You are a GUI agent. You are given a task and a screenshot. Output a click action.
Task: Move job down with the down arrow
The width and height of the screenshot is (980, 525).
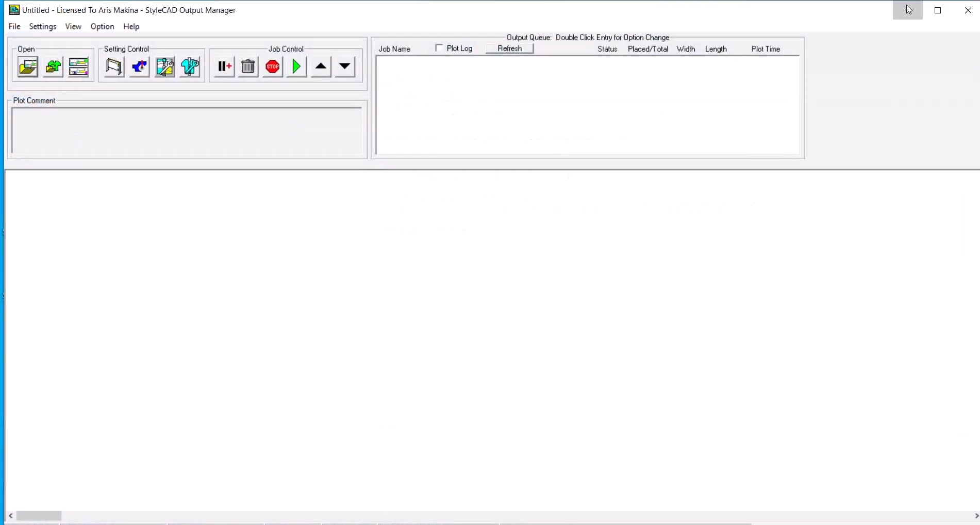[345, 67]
